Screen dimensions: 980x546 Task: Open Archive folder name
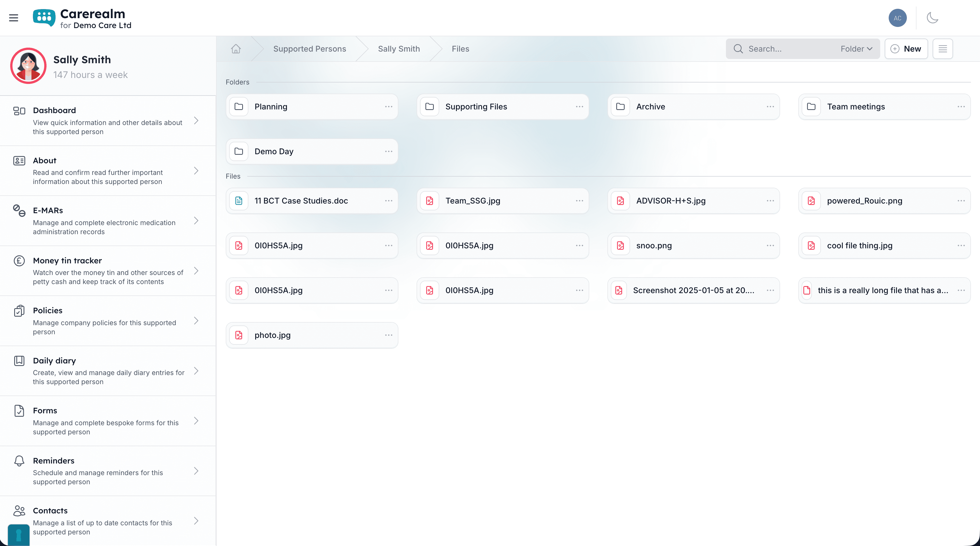(650, 107)
